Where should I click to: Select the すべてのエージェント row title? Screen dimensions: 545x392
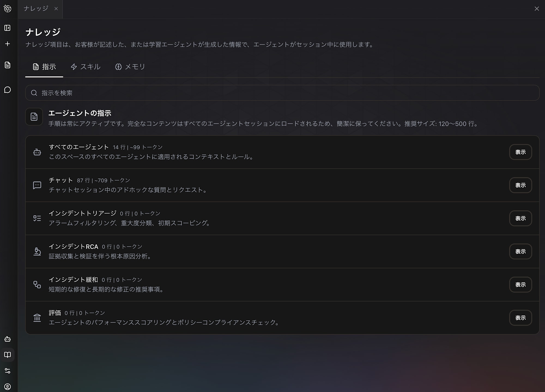tap(79, 147)
